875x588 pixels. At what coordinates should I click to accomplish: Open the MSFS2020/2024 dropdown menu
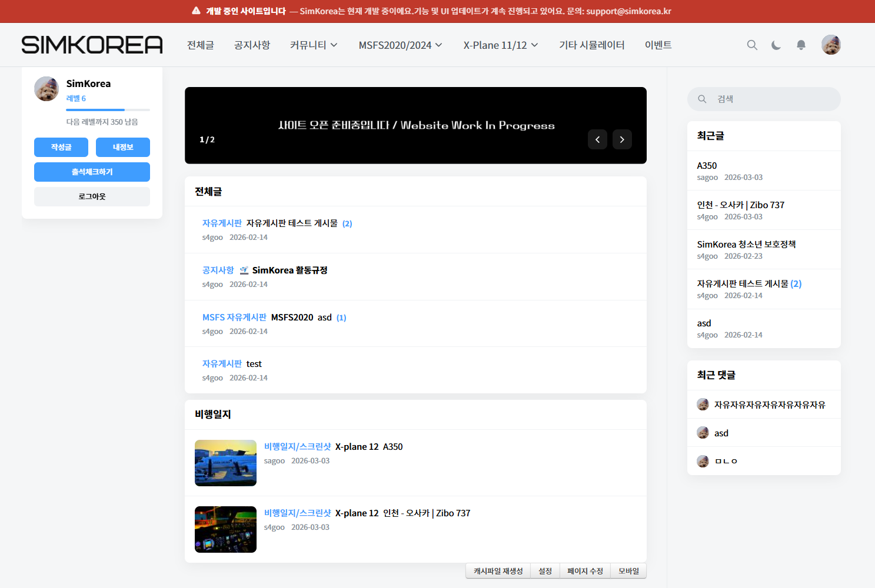point(400,45)
